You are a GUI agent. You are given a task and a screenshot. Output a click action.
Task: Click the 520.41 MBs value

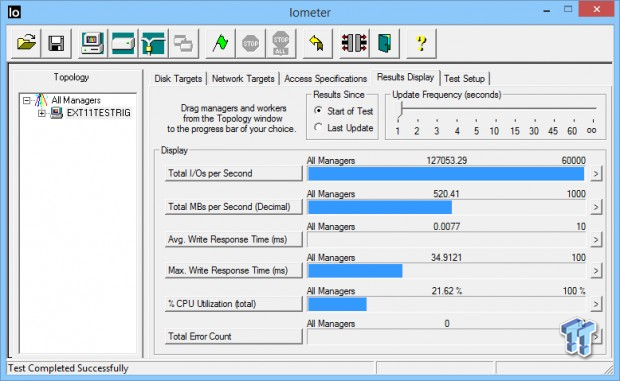pos(446,194)
